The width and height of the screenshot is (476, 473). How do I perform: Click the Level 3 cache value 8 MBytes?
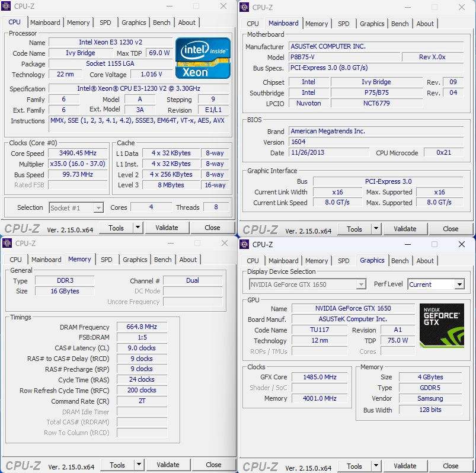[x=171, y=185]
